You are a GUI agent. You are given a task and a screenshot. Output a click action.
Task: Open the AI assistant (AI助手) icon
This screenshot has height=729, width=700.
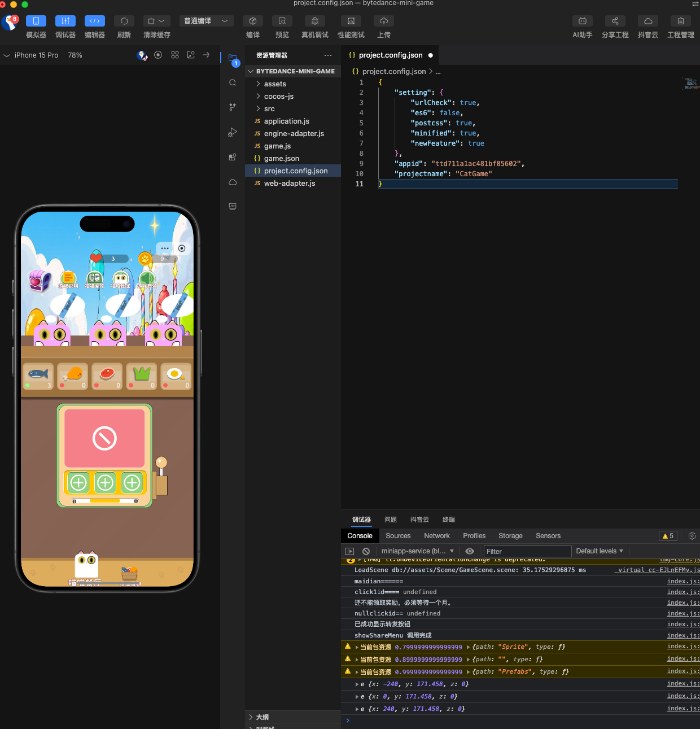[x=583, y=21]
